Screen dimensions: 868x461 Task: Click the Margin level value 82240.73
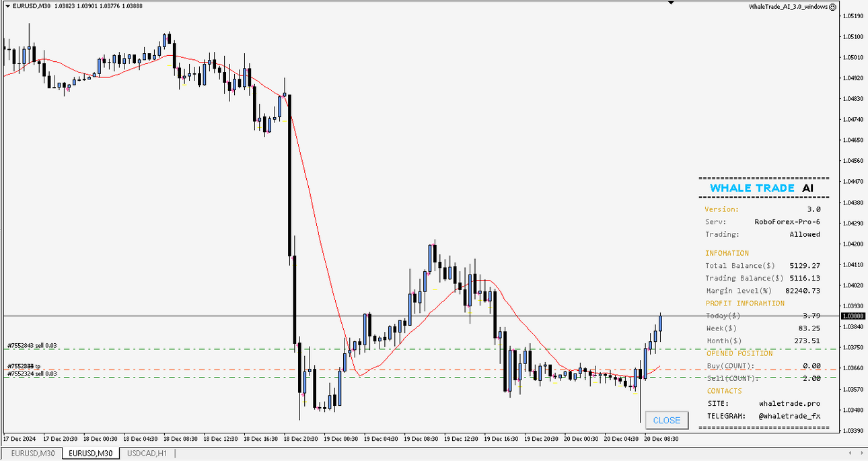coord(804,291)
